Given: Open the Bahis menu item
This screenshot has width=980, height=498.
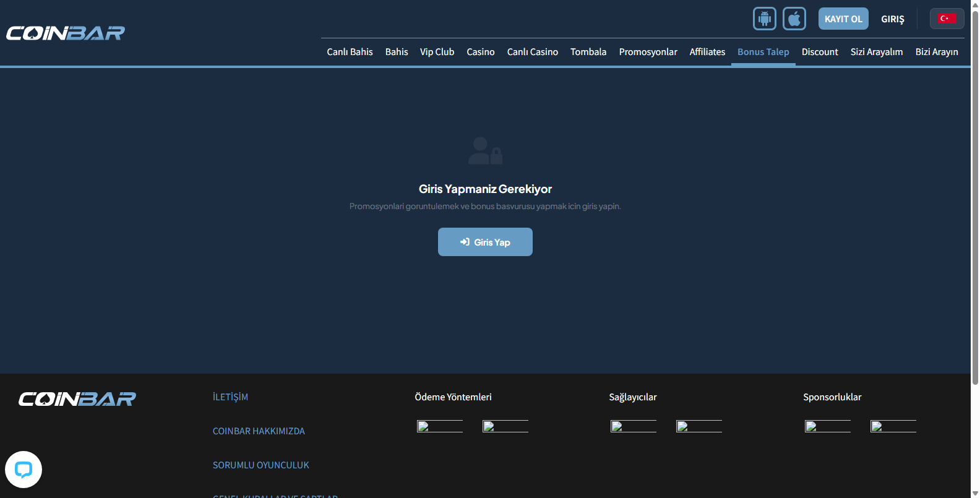Looking at the screenshot, I should 397,52.
